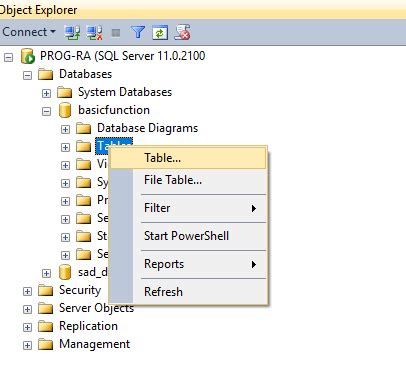Select the Replication tree label

(x=88, y=326)
